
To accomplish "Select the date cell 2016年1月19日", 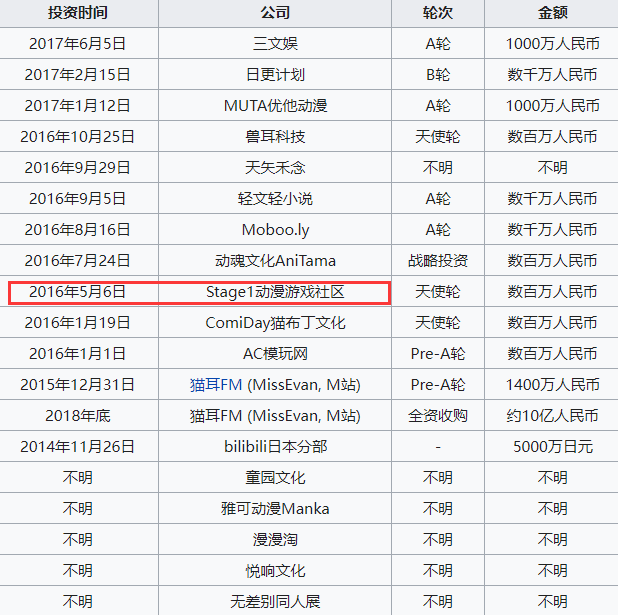I will pyautogui.click(x=78, y=322).
